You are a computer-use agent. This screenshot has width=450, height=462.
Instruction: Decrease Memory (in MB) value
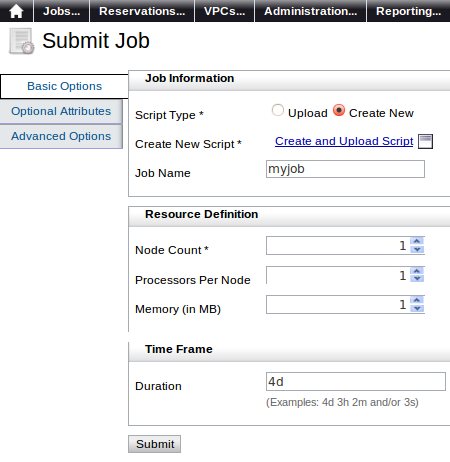[x=417, y=308]
